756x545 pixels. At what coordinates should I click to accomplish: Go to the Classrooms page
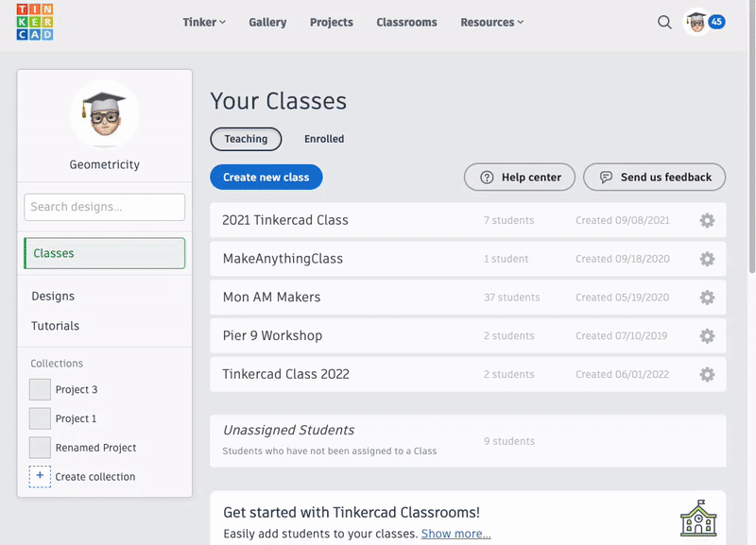(x=406, y=22)
